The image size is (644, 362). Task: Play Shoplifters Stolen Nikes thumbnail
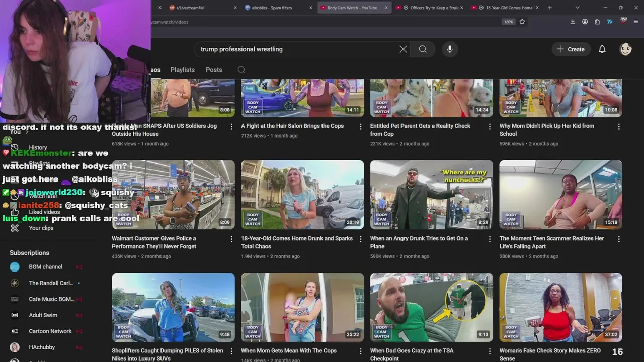pyautogui.click(x=173, y=307)
